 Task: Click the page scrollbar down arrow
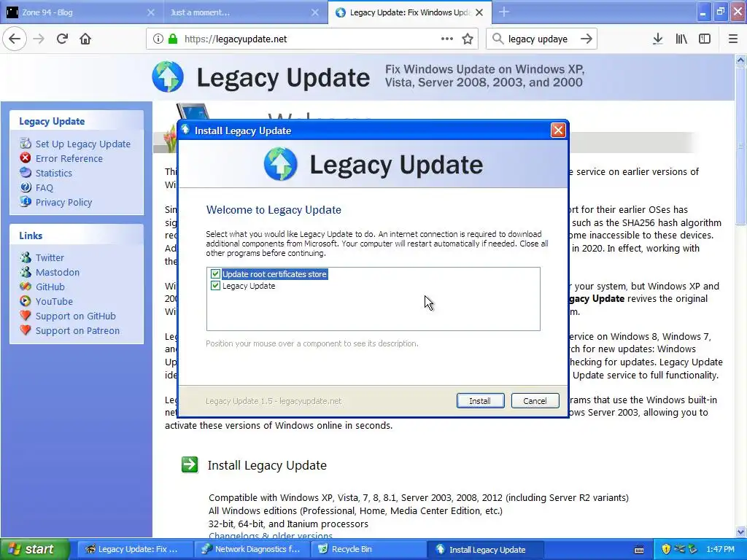coord(740,532)
